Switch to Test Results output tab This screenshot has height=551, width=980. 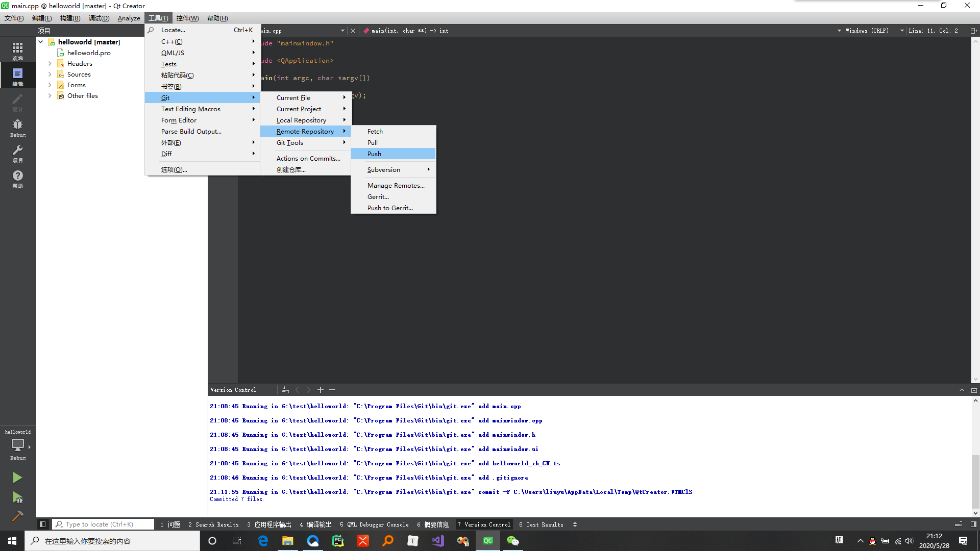click(541, 524)
